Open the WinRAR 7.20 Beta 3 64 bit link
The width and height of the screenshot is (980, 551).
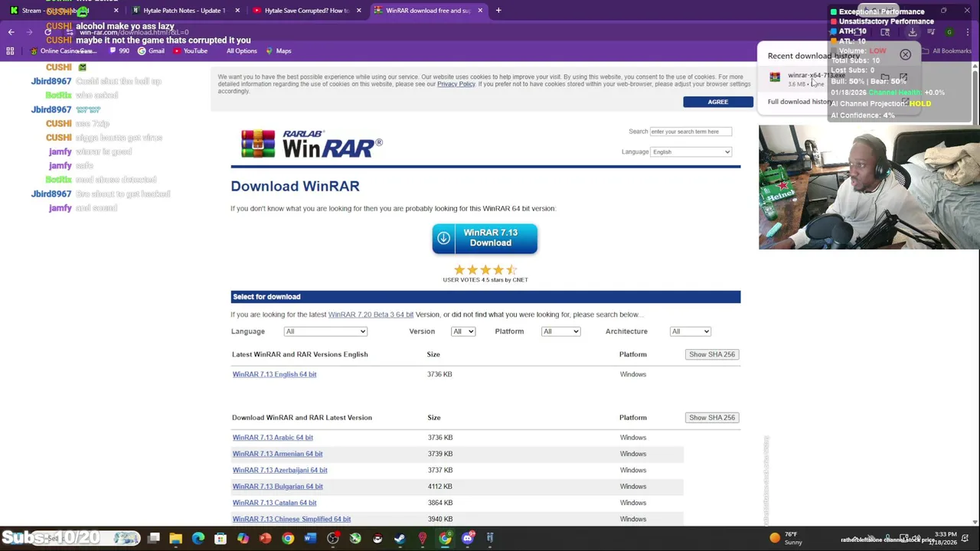click(371, 315)
